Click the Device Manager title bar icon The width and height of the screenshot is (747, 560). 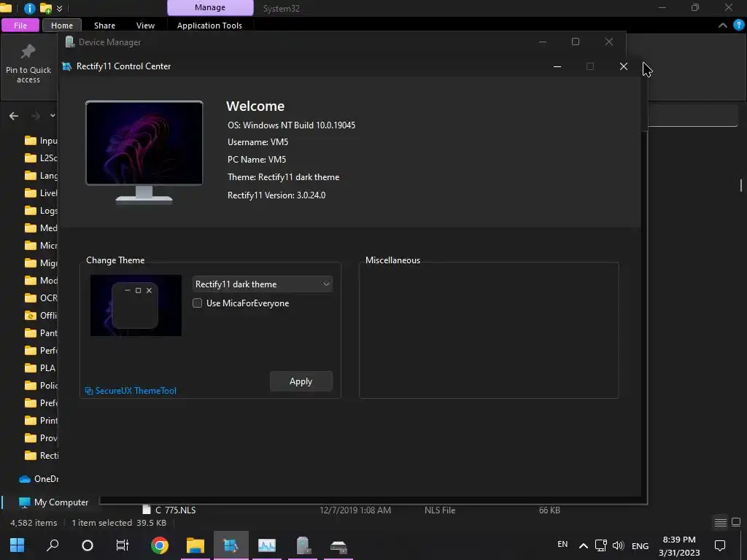(x=70, y=42)
